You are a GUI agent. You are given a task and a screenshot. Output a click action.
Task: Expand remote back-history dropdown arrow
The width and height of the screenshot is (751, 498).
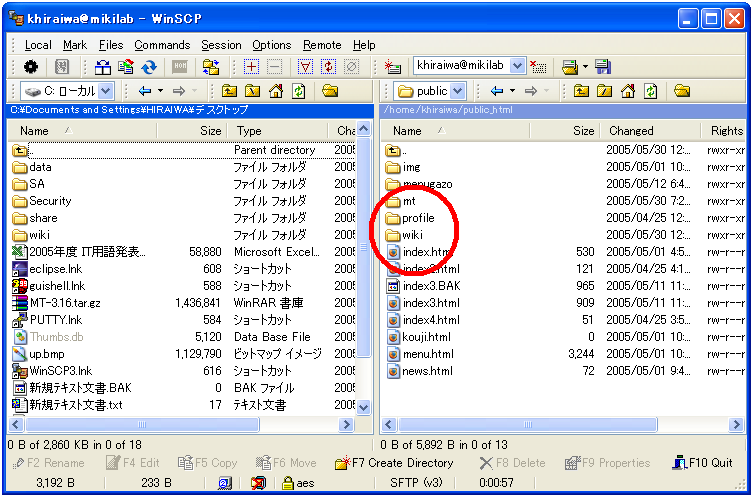click(512, 91)
